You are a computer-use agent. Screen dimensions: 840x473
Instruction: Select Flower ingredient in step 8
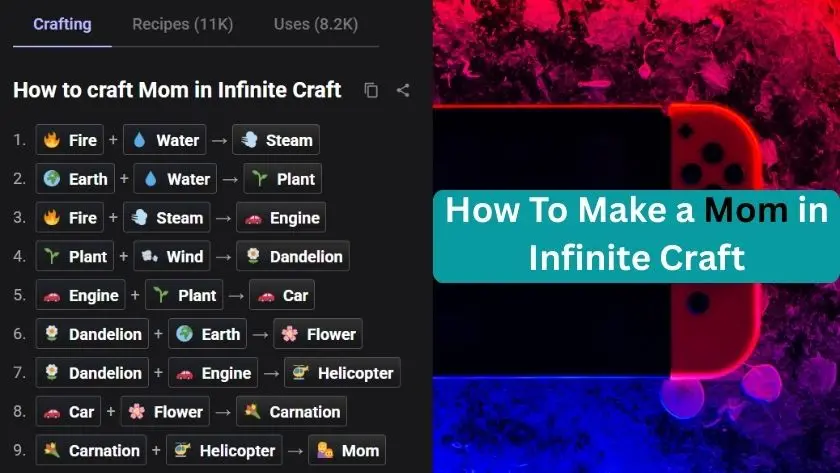click(x=166, y=411)
